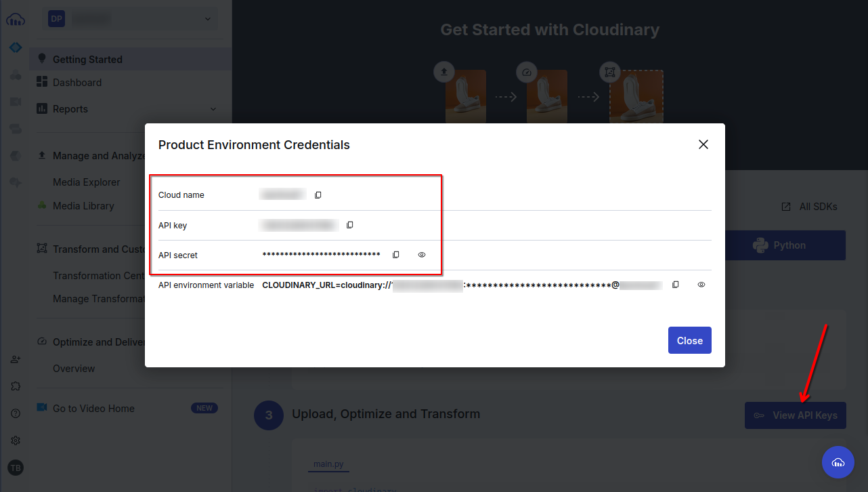Open the Media Library section
Viewport: 868px width, 492px height.
tap(83, 206)
